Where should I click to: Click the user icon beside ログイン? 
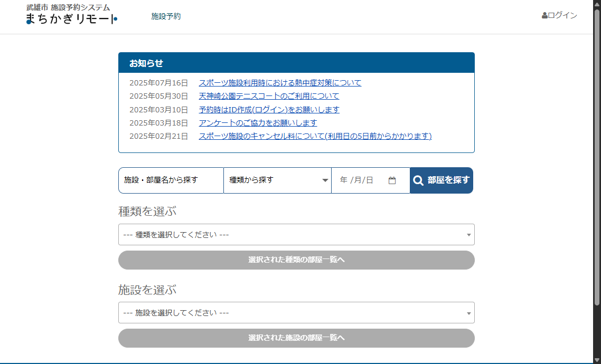[x=544, y=15]
